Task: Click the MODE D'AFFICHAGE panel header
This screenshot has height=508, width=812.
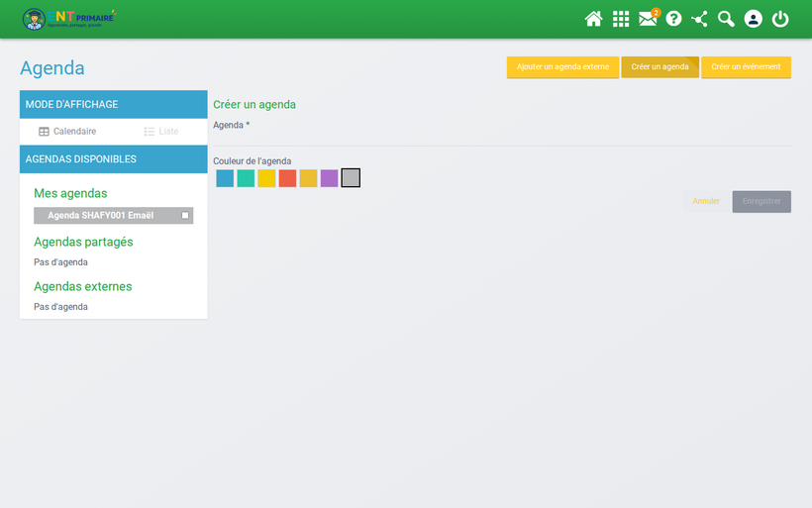Action: [114, 105]
